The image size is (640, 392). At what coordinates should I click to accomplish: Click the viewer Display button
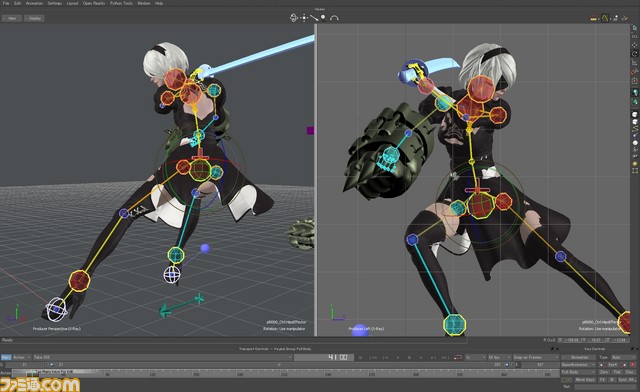point(34,18)
